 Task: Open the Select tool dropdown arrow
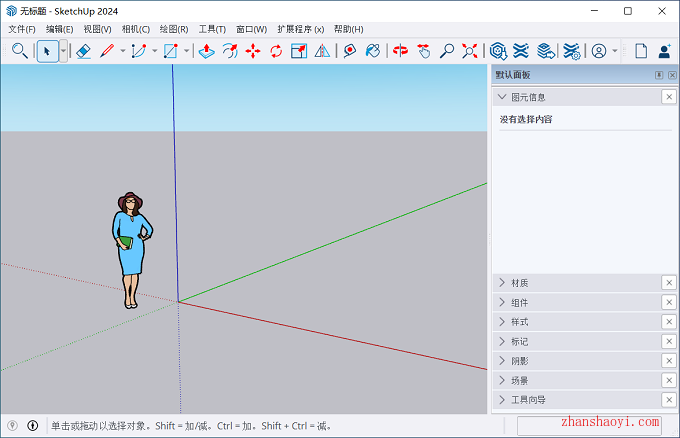click(63, 51)
